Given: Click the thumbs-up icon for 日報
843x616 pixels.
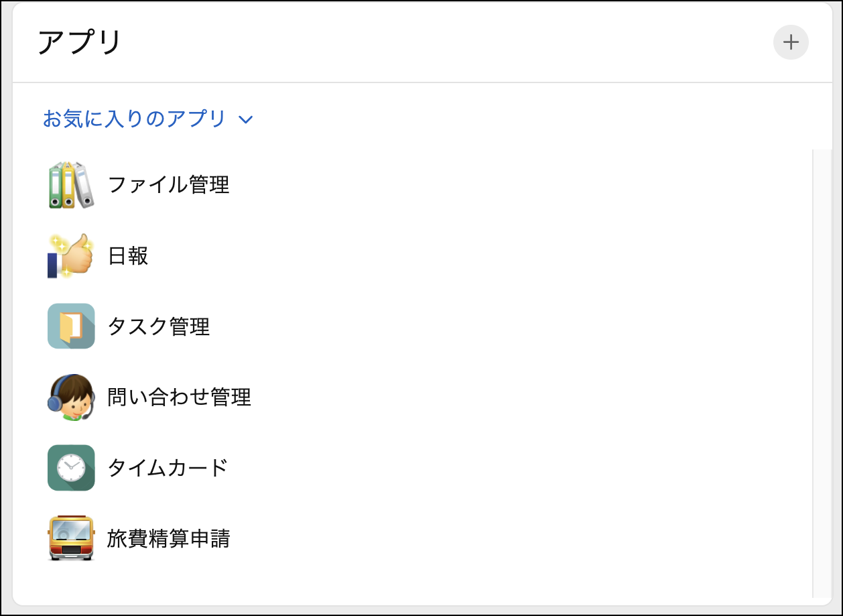Looking at the screenshot, I should pos(70,256).
